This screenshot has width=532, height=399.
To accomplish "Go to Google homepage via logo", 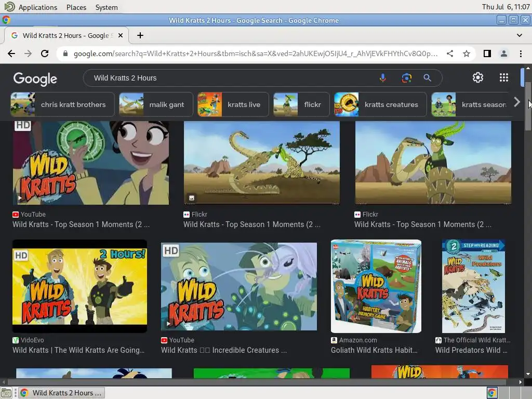I will pyautogui.click(x=35, y=79).
